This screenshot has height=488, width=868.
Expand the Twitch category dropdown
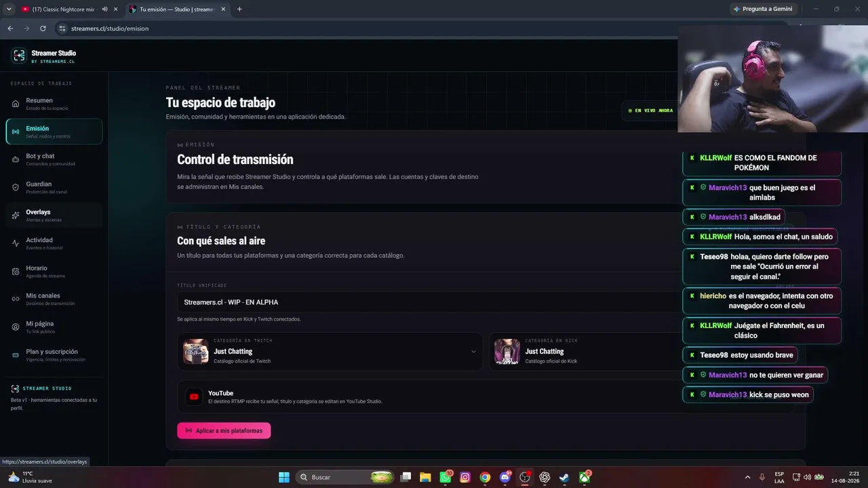pyautogui.click(x=473, y=352)
